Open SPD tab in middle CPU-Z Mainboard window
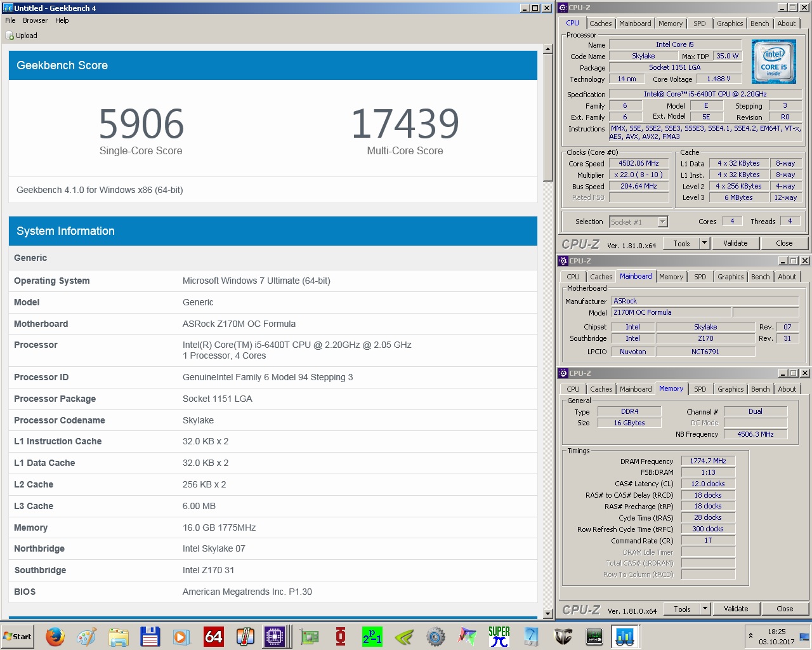This screenshot has height=650, width=812. click(x=700, y=277)
